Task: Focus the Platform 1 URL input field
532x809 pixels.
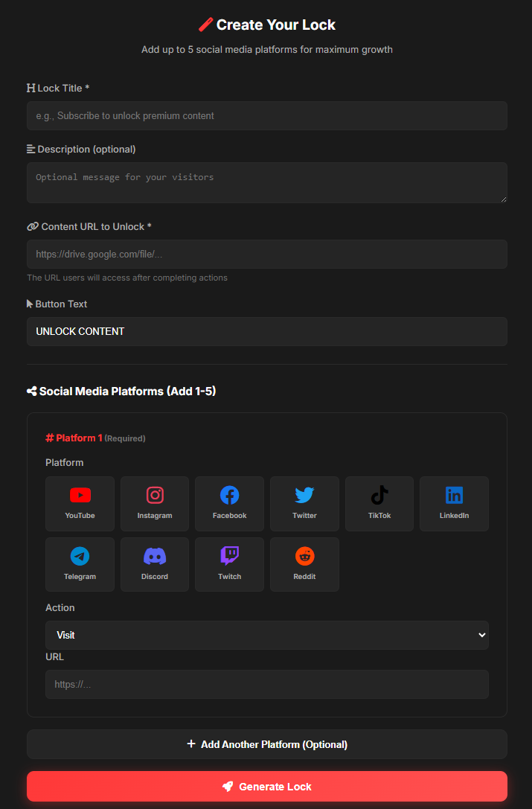Action: [266, 684]
